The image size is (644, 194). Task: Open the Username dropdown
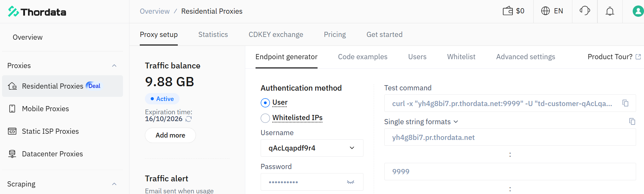(x=312, y=148)
